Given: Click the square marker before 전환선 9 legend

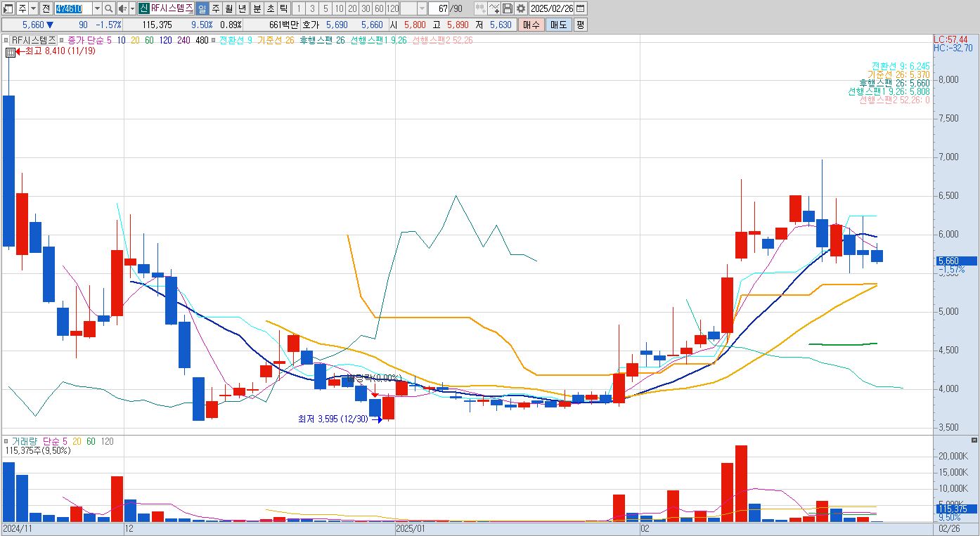Looking at the screenshot, I should tap(214, 40).
